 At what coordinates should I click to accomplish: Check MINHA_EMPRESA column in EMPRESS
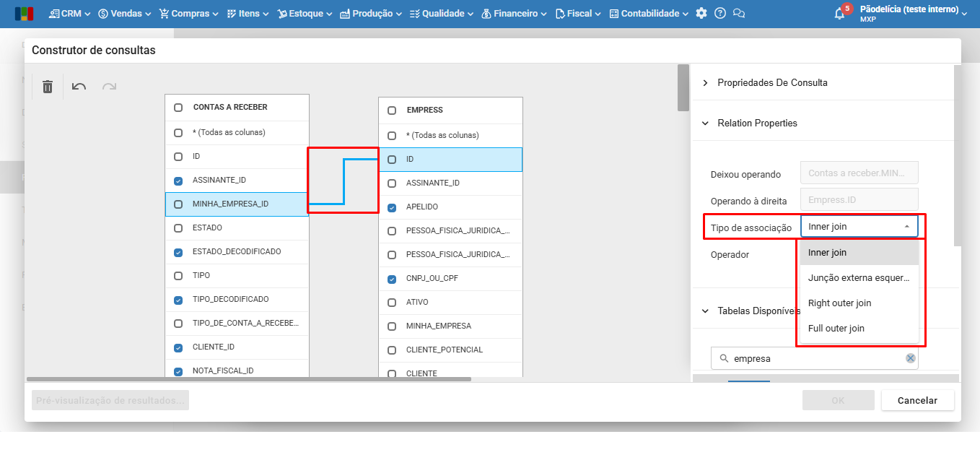click(x=392, y=326)
